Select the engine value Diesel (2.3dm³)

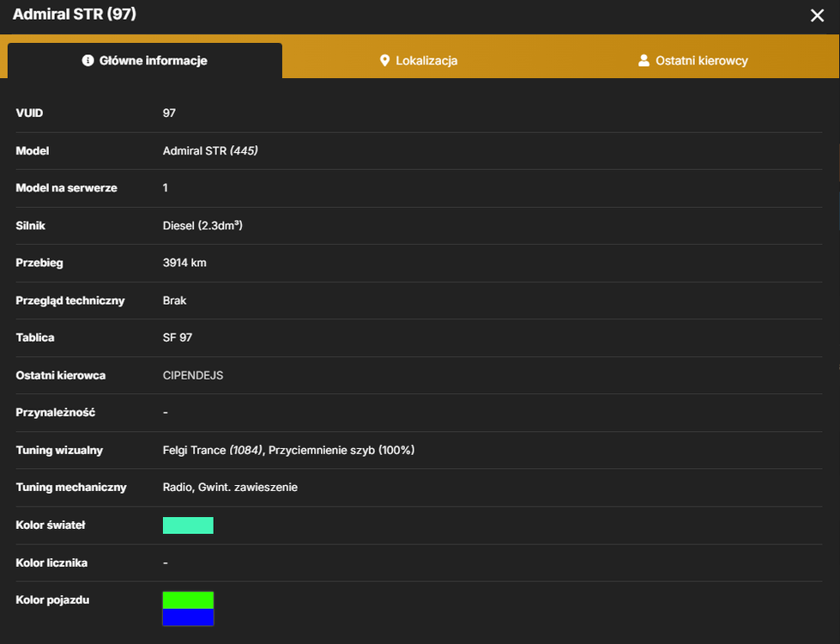pyautogui.click(x=202, y=225)
